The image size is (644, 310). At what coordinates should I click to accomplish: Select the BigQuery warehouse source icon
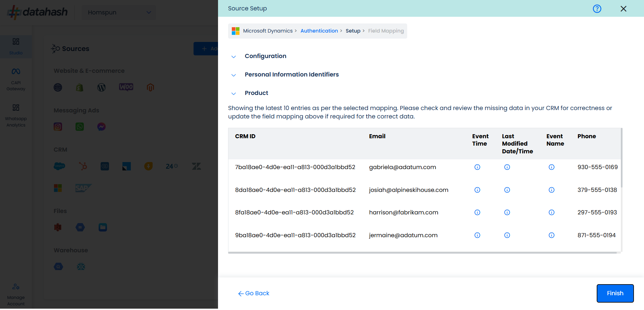click(58, 267)
